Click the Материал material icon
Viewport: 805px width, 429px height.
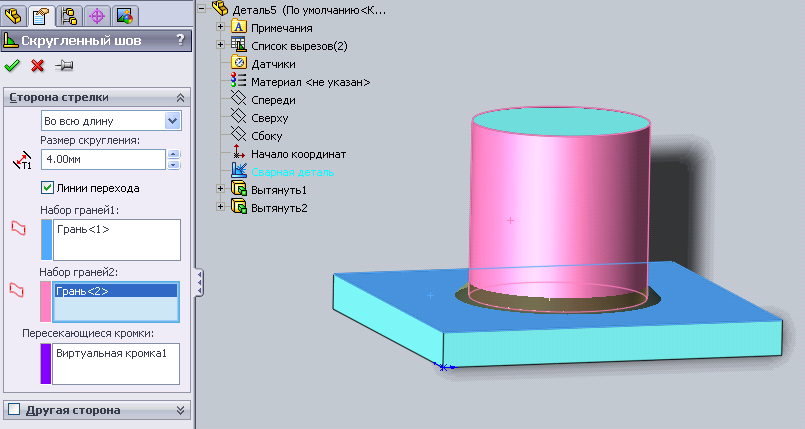click(238, 81)
